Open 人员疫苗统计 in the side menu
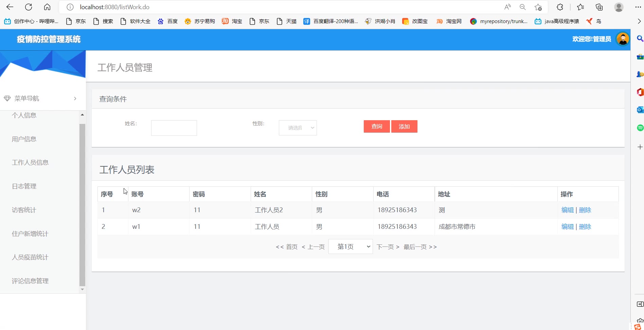 (x=30, y=257)
